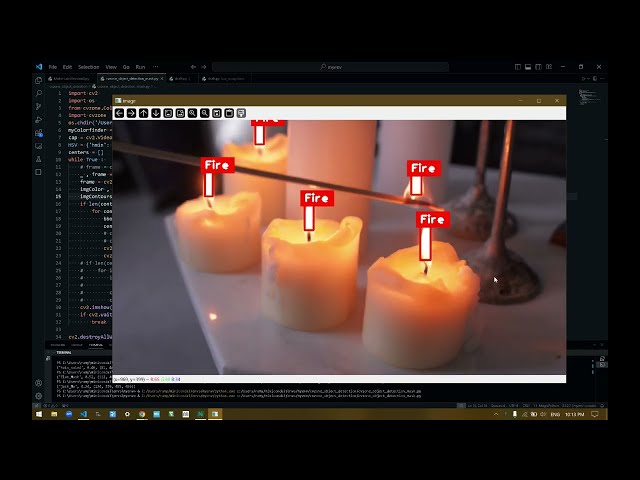
Task: Click the code minimap in VS Code
Action: (x=589, y=97)
